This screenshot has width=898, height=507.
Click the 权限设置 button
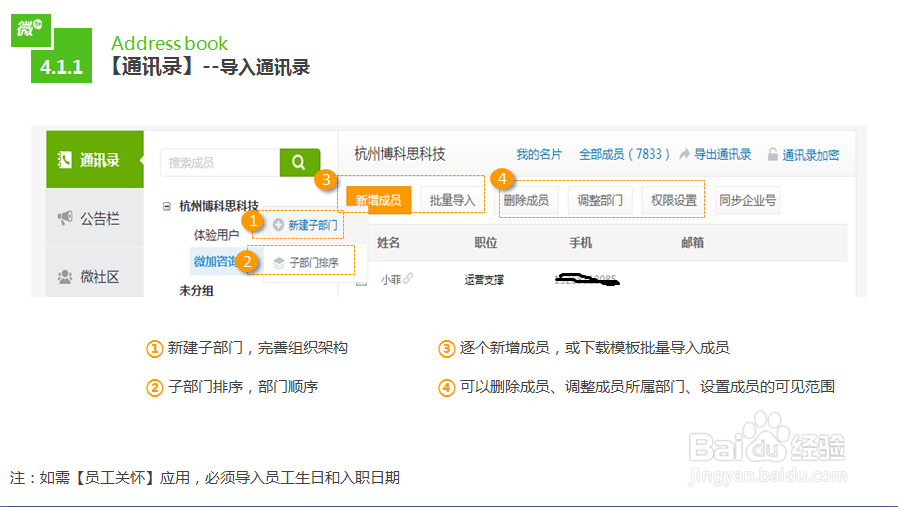(x=674, y=200)
